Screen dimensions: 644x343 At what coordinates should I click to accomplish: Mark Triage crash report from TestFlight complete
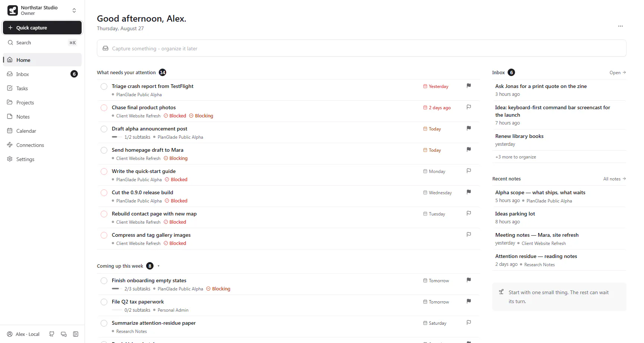[104, 86]
